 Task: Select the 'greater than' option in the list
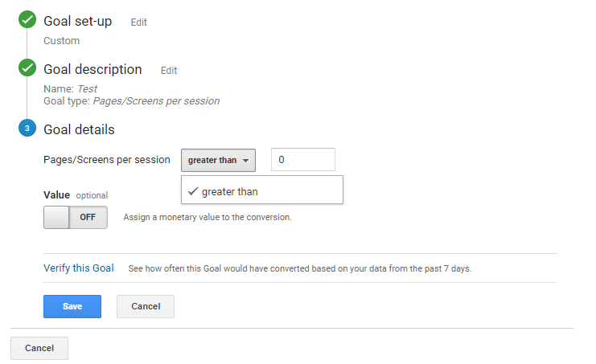coord(262,190)
